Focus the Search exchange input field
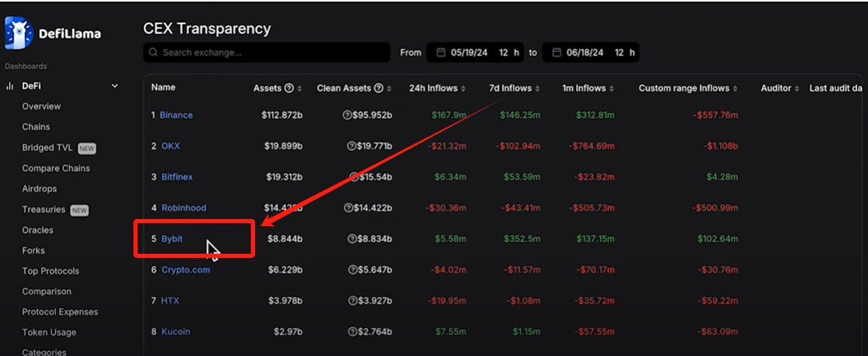This screenshot has height=356, width=868. (267, 53)
